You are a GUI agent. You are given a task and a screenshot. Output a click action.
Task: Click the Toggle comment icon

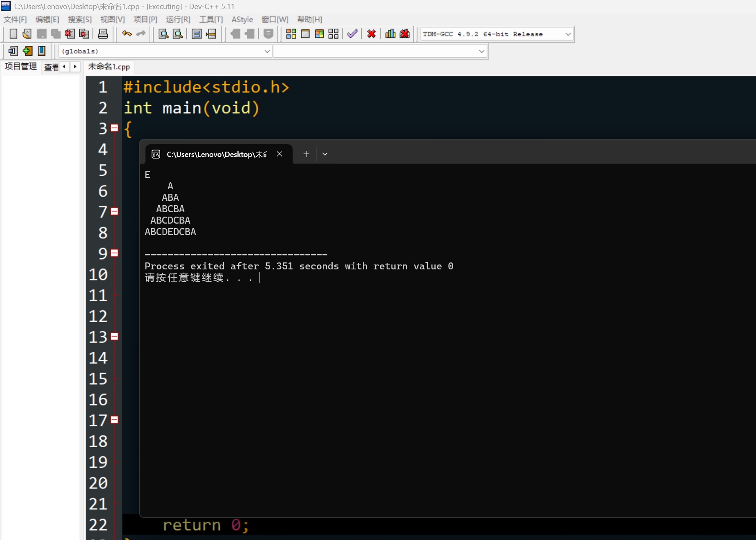coord(268,34)
